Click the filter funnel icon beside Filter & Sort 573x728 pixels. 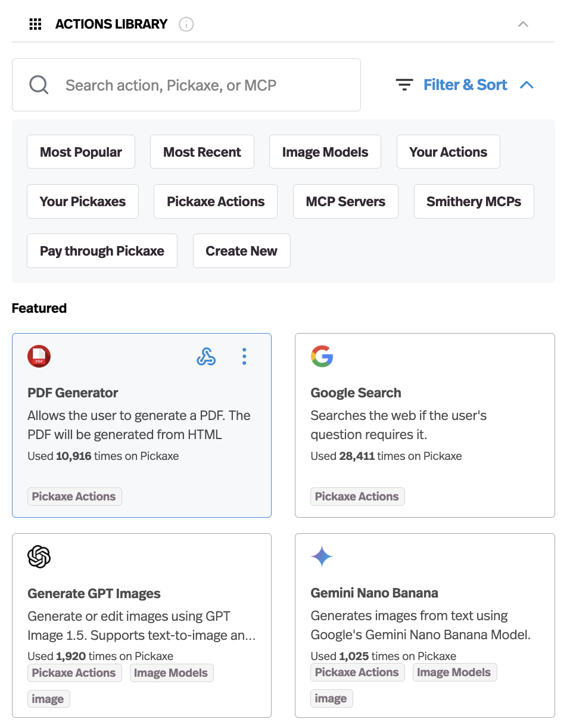click(x=404, y=85)
